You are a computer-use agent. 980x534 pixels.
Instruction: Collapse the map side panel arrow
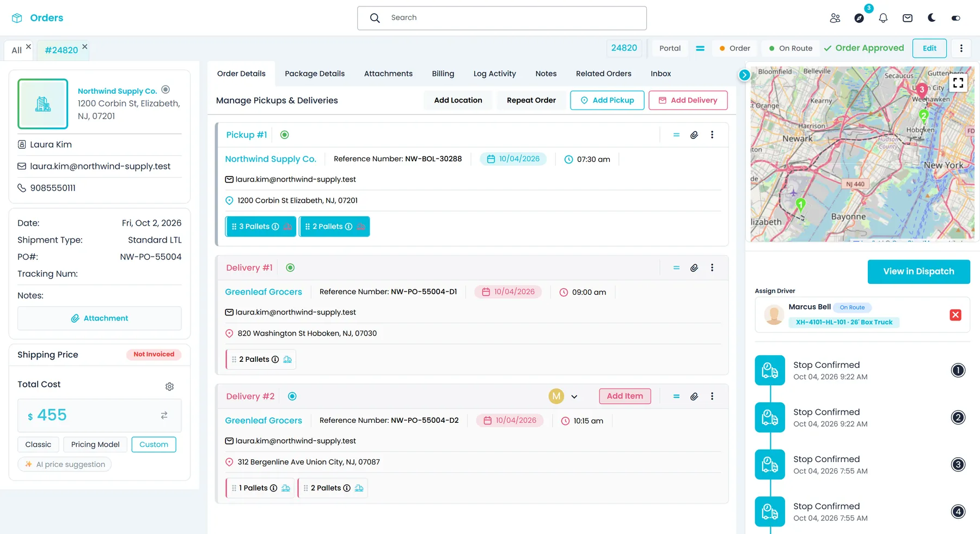point(744,75)
